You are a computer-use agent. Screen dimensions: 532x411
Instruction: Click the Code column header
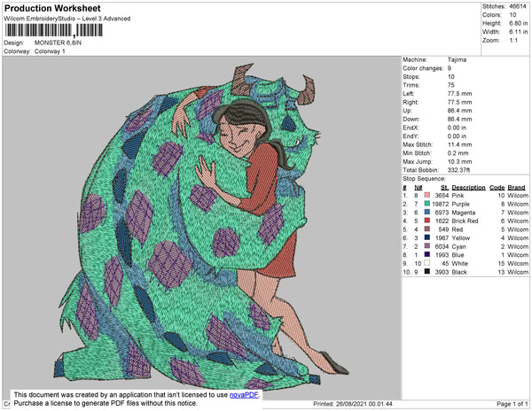click(497, 188)
